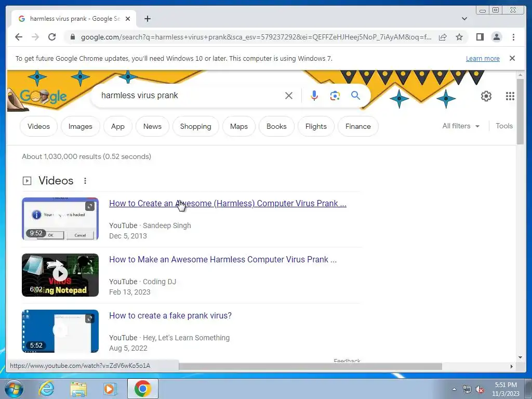
Task: Expand preview on the 9:52 thumbnail
Action: [x=89, y=206]
